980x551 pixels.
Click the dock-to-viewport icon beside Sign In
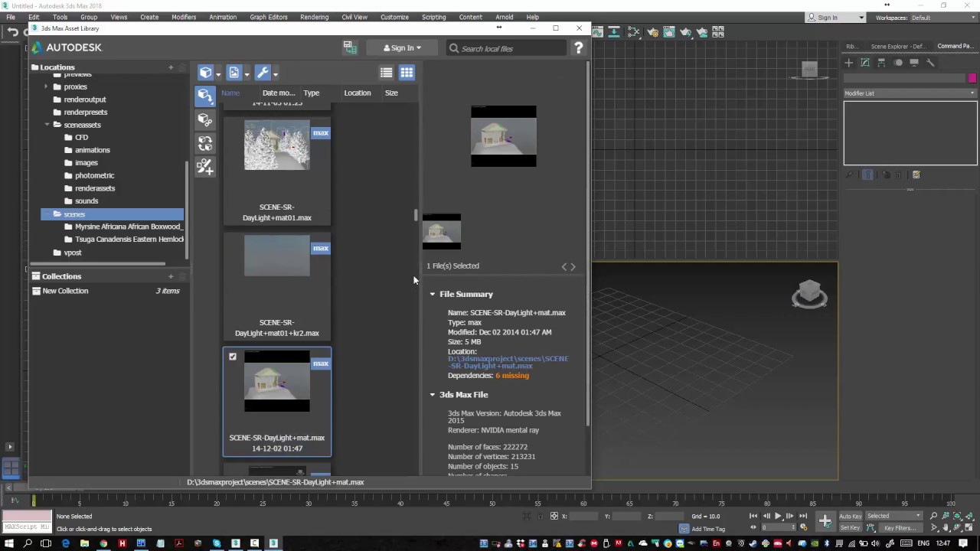point(349,47)
